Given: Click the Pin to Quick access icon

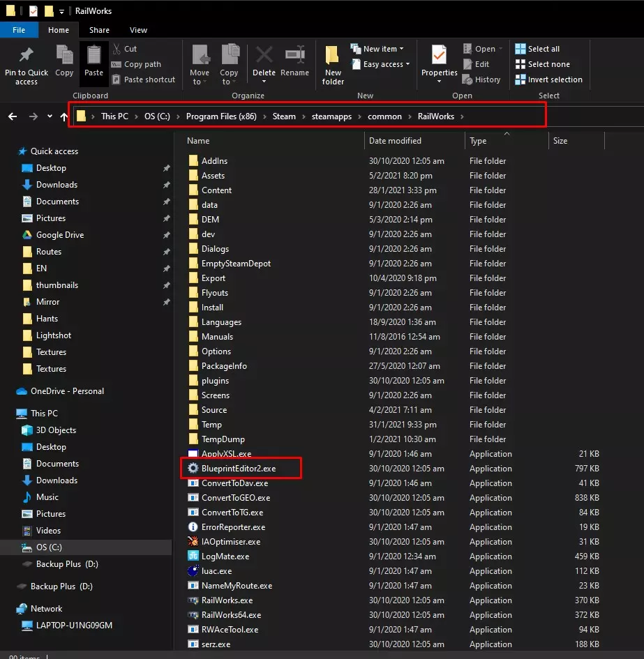Looking at the screenshot, I should (x=27, y=54).
